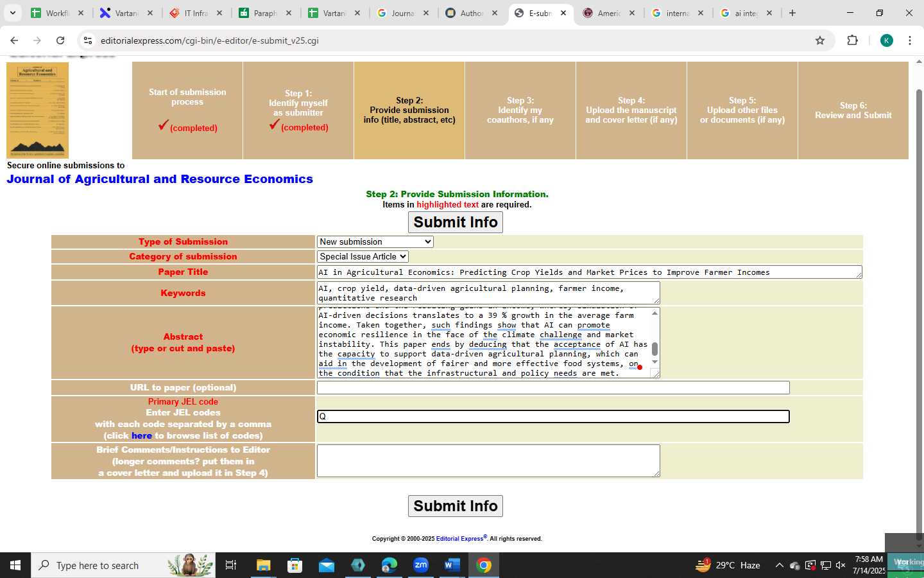Reload the page with the refresh icon
Screen dimensions: 924x578
point(60,40)
